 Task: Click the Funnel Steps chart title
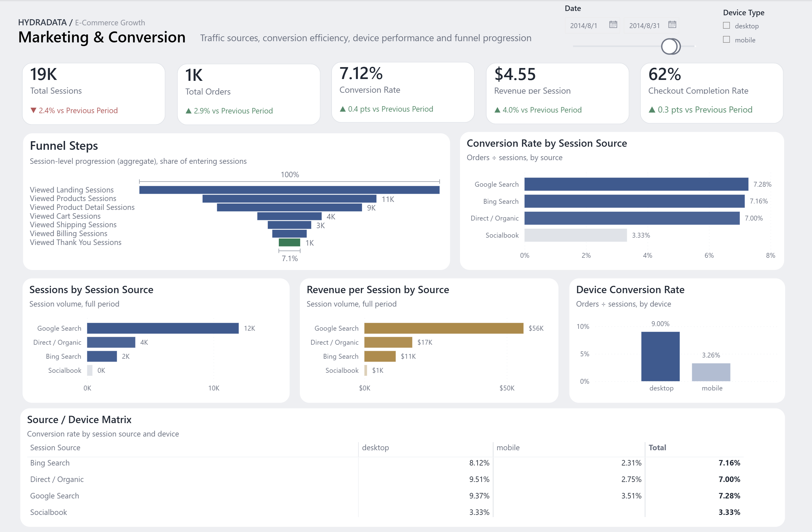(x=64, y=146)
